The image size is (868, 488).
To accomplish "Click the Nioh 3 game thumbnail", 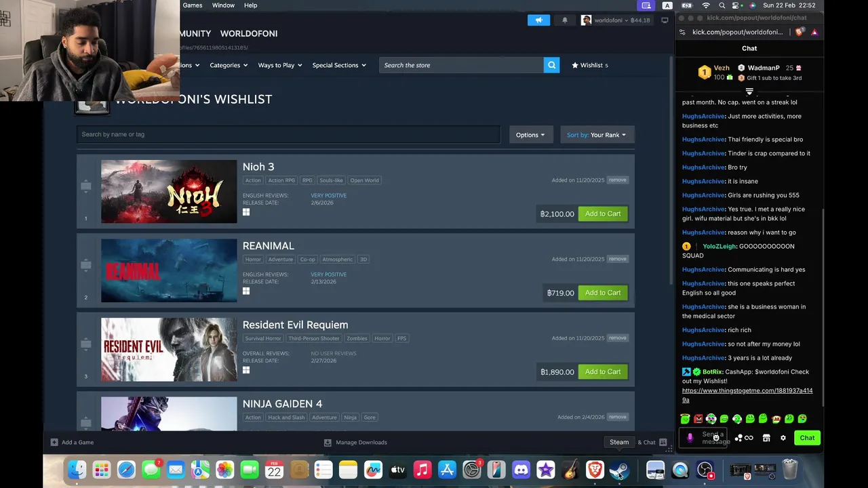I will [x=169, y=192].
